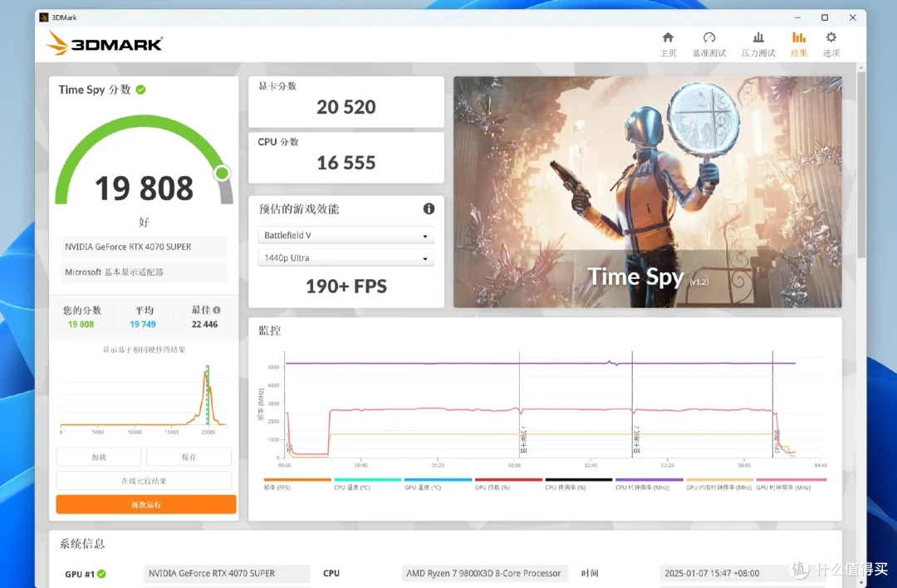Toggle GPU 负载 (%) red legend swatch
Screen dimensions: 897x588
pos(508,480)
